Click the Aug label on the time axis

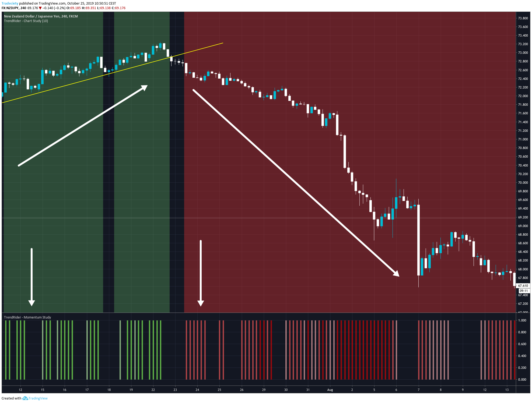click(x=330, y=390)
